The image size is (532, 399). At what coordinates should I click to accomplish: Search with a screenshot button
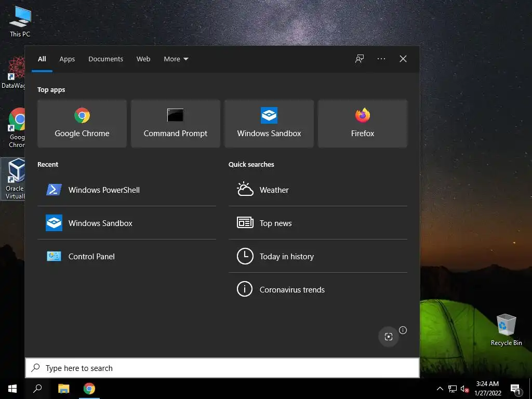(389, 337)
